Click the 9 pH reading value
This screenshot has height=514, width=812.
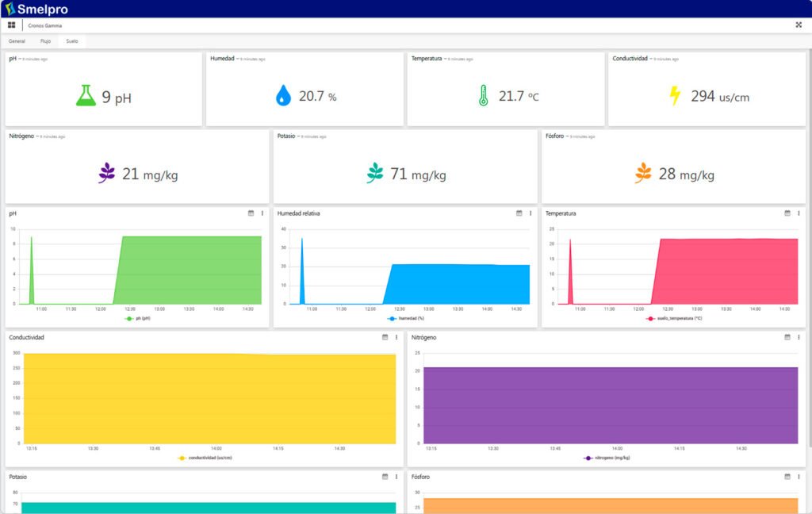(117, 97)
